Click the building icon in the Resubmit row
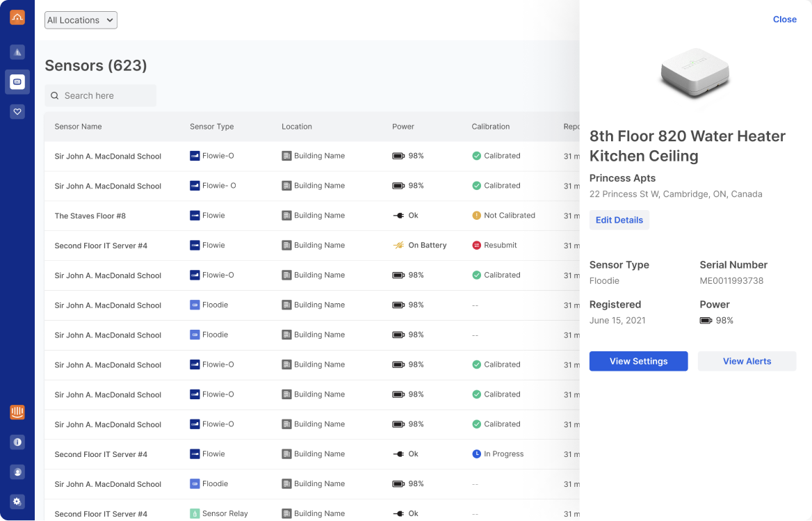Screen dimensions: 812x521 [x=286, y=246]
